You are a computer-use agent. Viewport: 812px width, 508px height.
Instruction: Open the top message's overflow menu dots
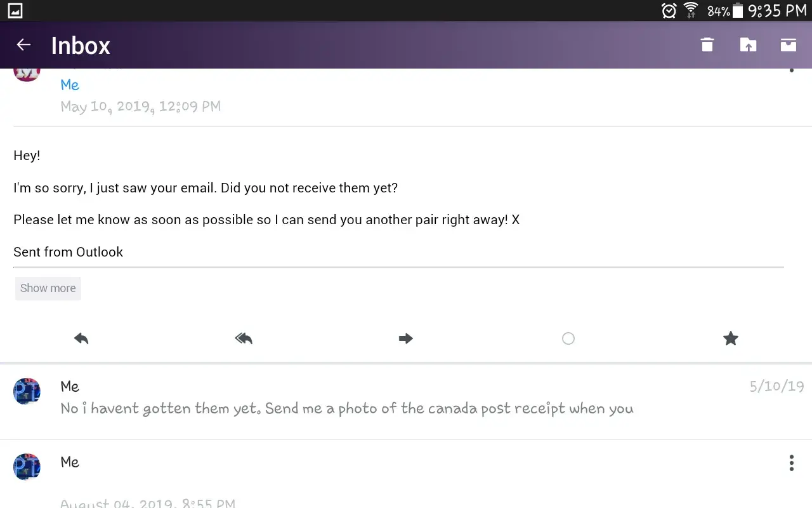pyautogui.click(x=791, y=70)
